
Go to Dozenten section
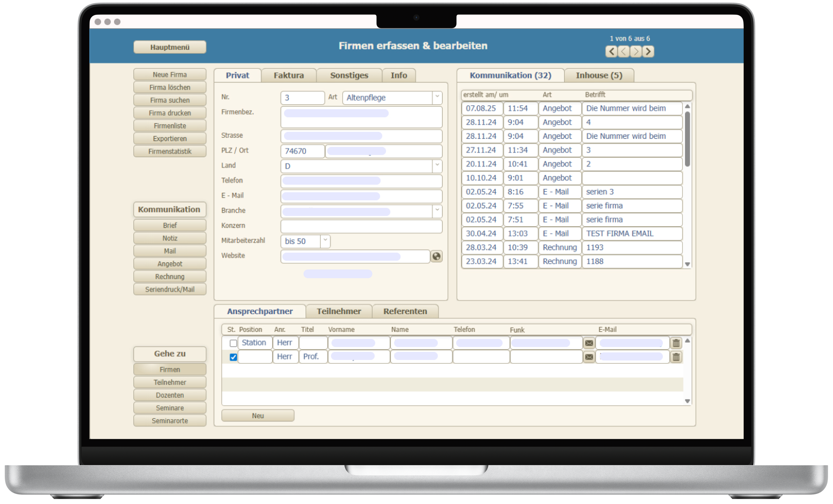point(170,395)
